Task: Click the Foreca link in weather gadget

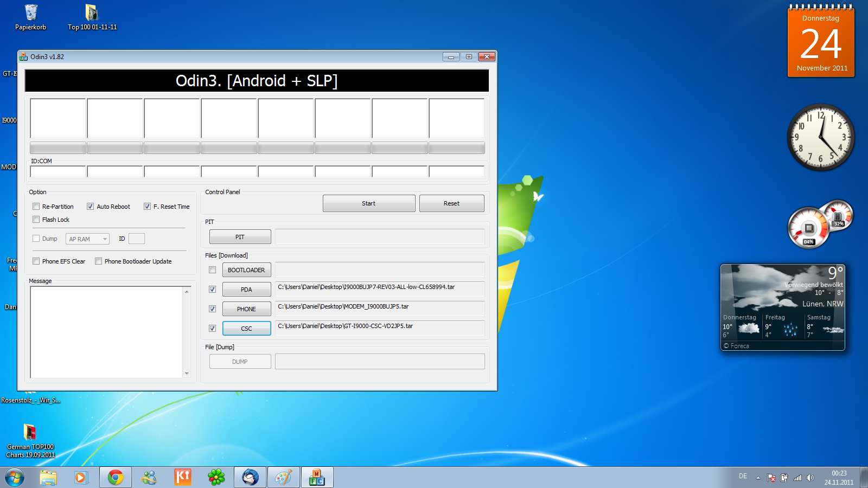Action: click(x=736, y=346)
